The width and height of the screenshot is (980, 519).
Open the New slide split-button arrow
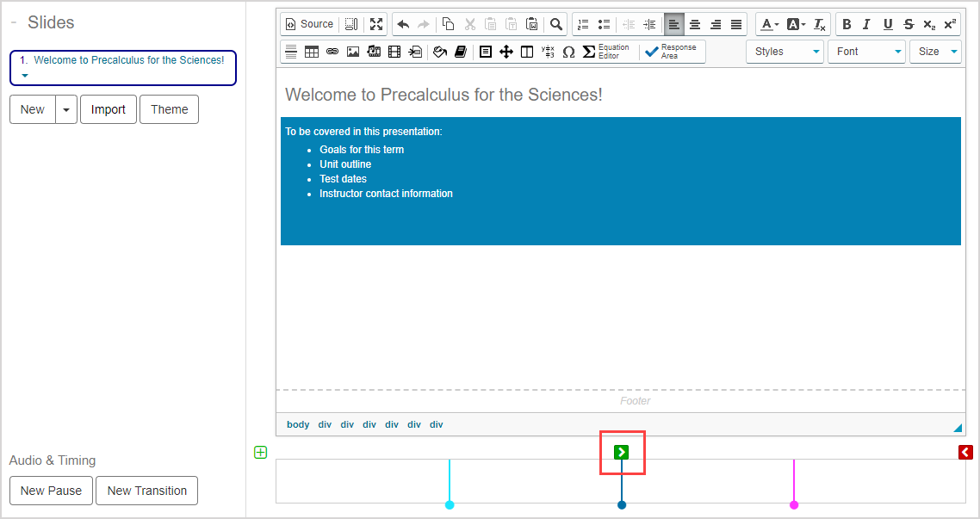pyautogui.click(x=66, y=109)
